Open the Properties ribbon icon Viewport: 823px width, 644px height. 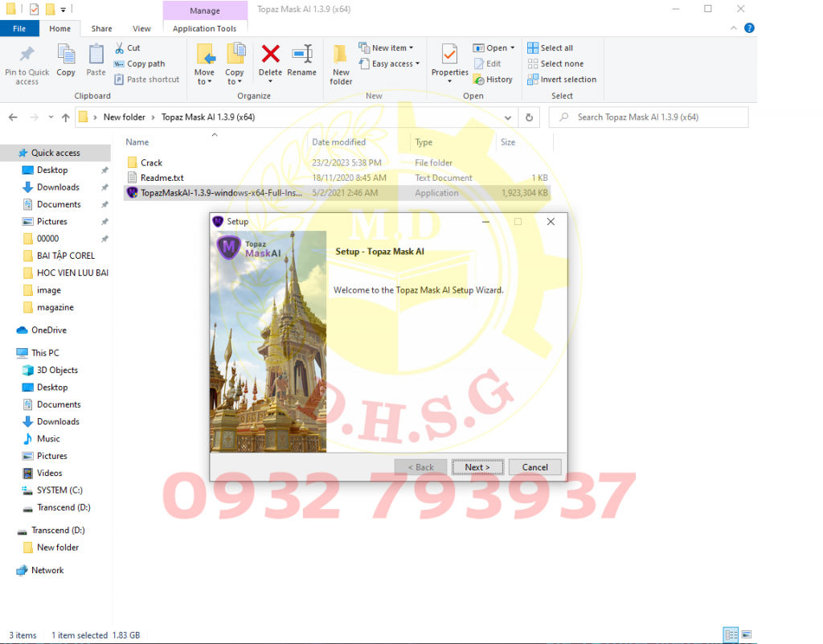[x=449, y=54]
